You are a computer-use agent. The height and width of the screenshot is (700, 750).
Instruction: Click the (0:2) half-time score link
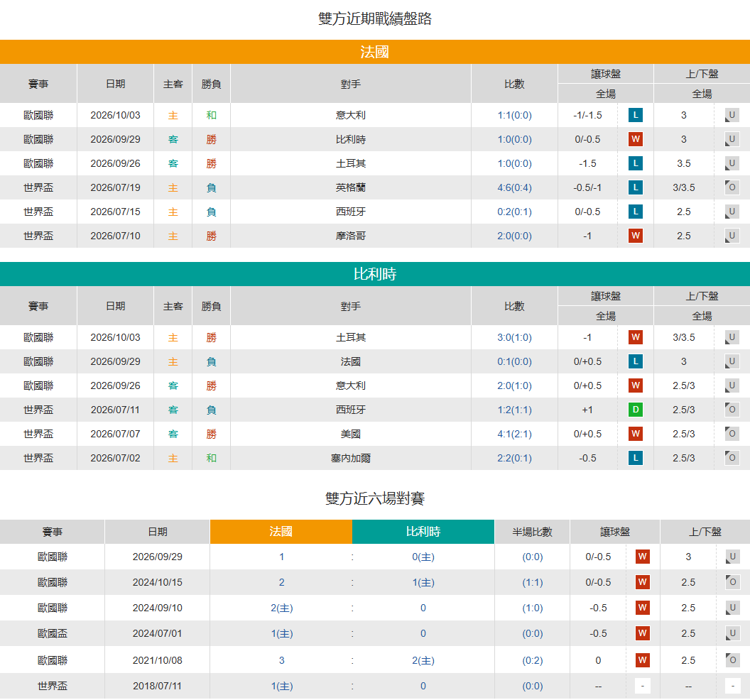(533, 660)
